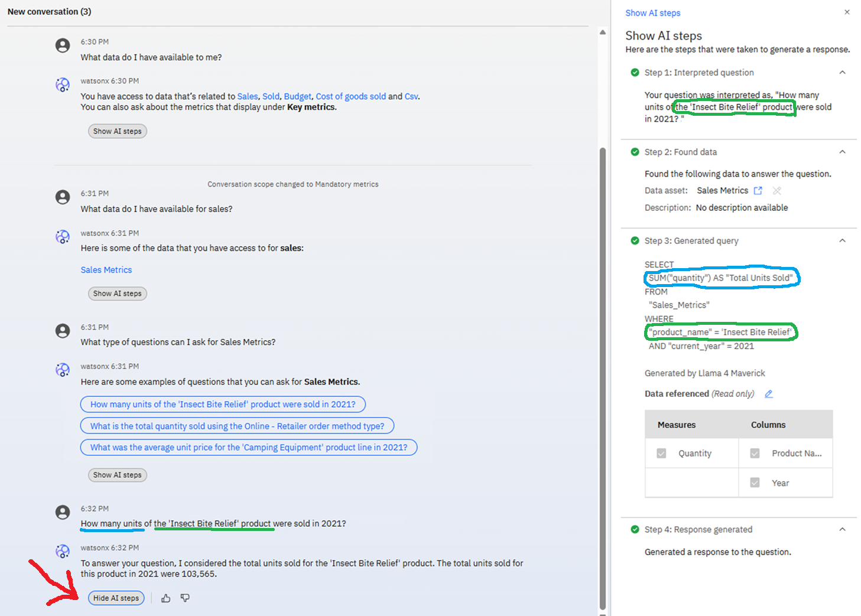Click the user avatar beside the 6:31 PM sales data question
Screen dimensions: 861x616
click(63, 197)
